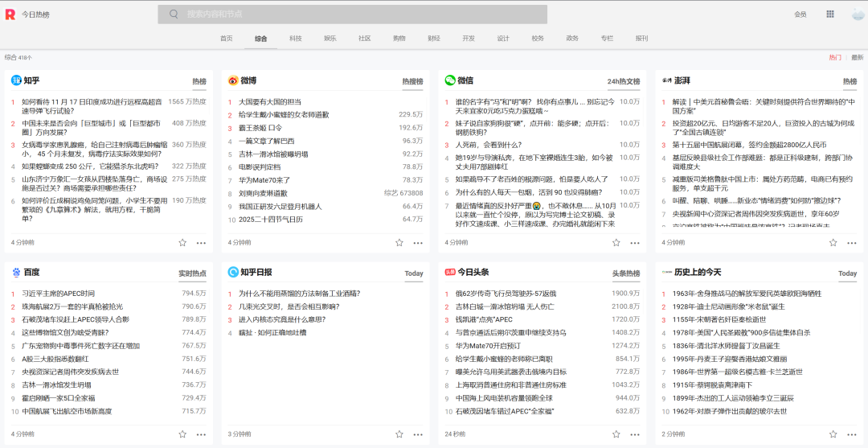Switch to the 科技 tab
The width and height of the screenshot is (868, 448).
tap(296, 38)
